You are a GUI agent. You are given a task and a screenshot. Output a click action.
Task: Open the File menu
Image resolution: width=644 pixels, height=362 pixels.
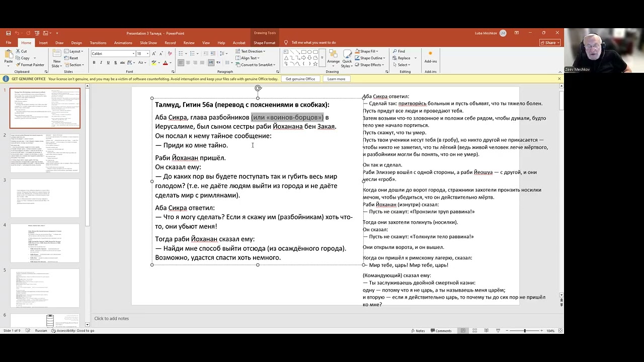9,43
